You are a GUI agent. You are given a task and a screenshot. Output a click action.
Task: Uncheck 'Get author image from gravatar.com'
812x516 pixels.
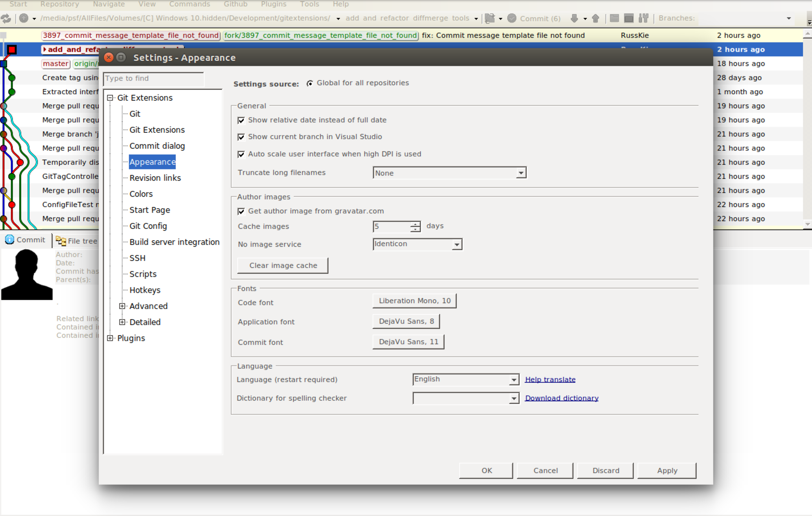pos(241,211)
